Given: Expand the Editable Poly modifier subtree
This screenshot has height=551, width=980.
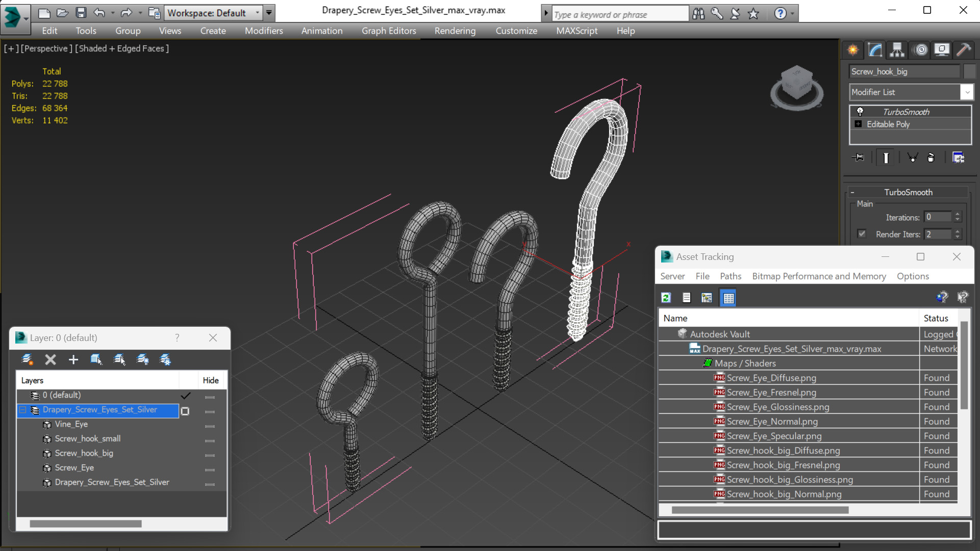Looking at the screenshot, I should pos(858,124).
